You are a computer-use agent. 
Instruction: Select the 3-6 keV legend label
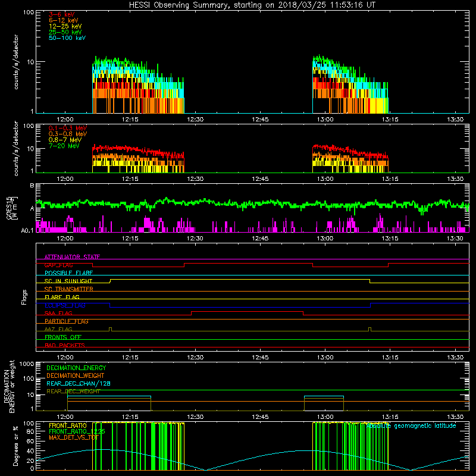(61, 14)
